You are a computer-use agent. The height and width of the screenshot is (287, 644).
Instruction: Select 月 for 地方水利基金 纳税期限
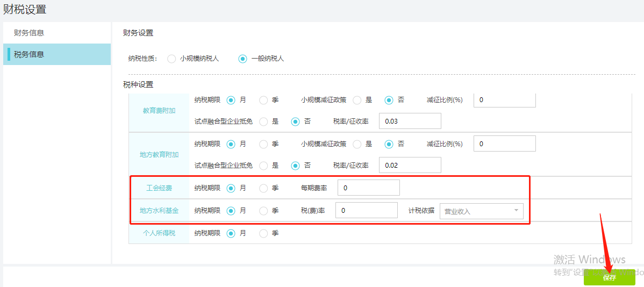[231, 211]
